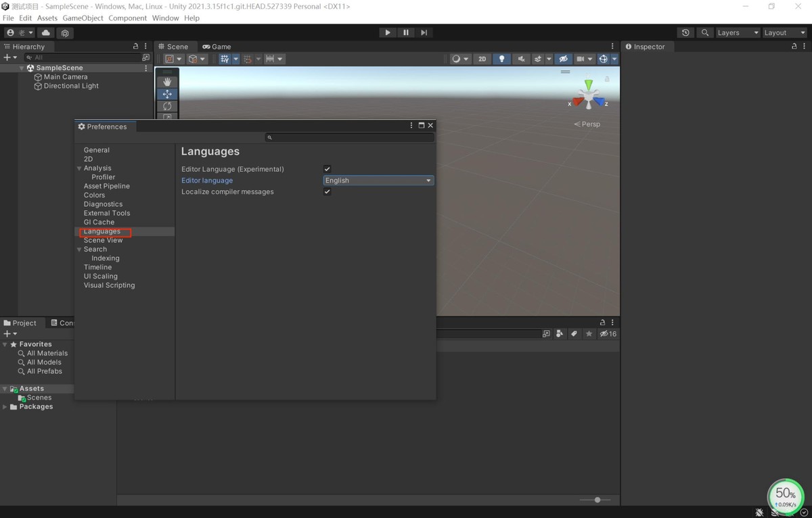Open the Editor language dropdown
This screenshot has height=518, width=812.
pos(378,181)
